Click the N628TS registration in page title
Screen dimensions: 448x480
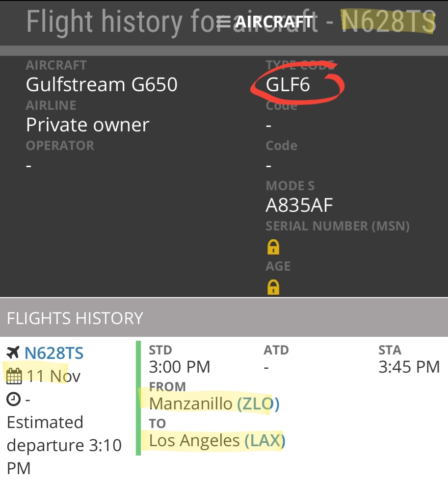click(388, 22)
